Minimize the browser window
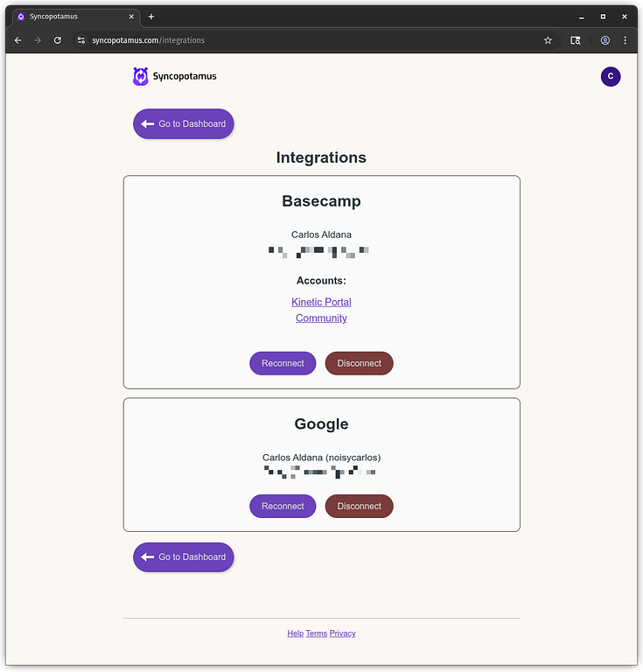The width and height of the screenshot is (643, 672). tap(581, 17)
